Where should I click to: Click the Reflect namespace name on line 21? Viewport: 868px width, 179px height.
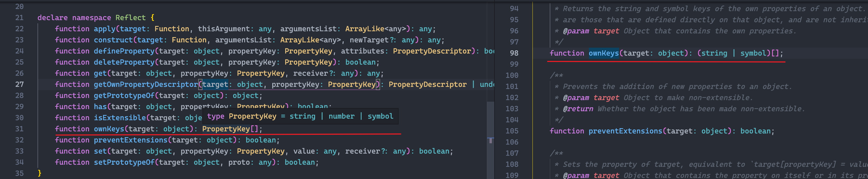tap(131, 17)
